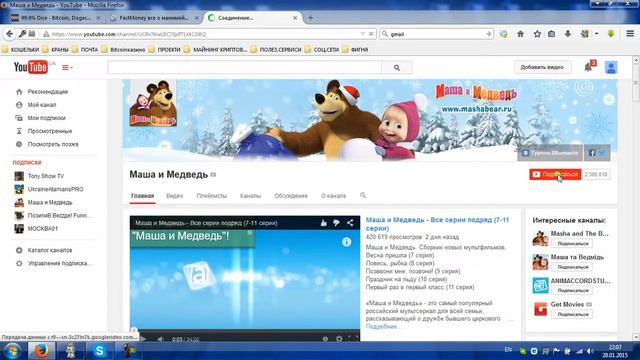Stop loading with address bar X
This screenshot has width=640, height=360.
click(371, 34)
